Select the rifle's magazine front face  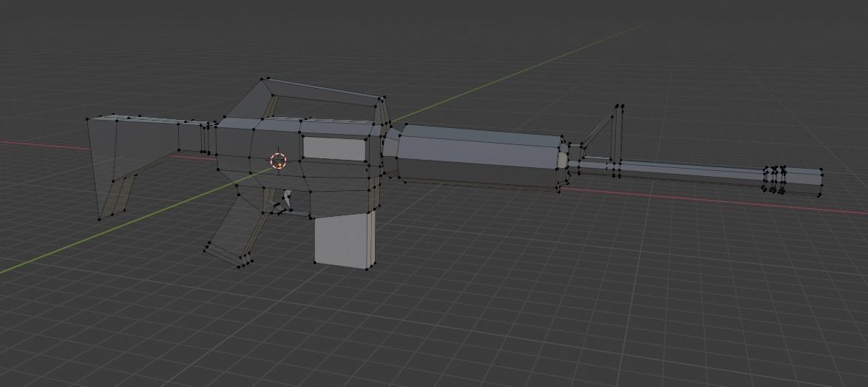tap(341, 240)
